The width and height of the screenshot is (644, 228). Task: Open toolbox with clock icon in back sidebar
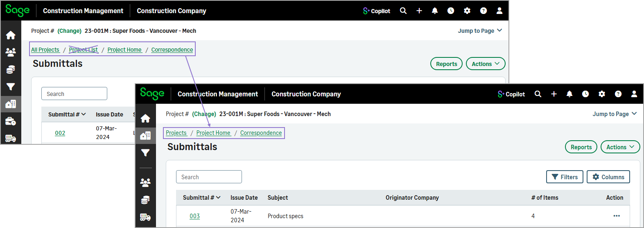pos(11,121)
